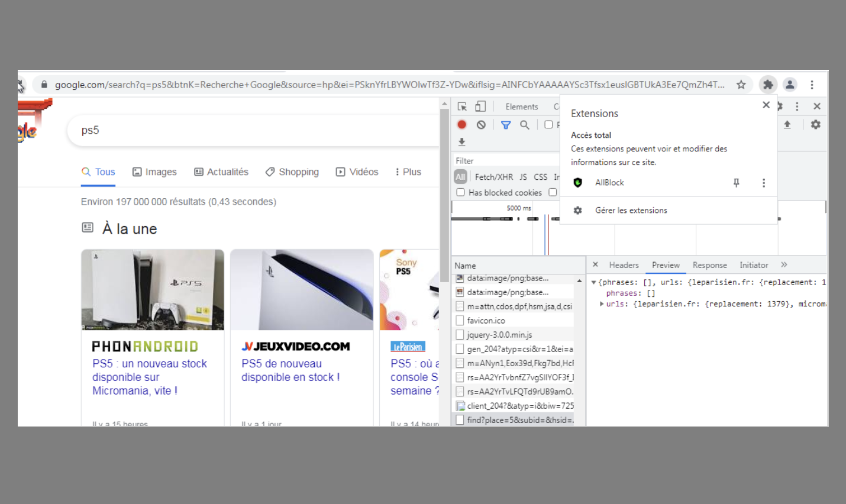Image resolution: width=846 pixels, height=504 pixels.
Task: Select the gen_204?atyp=csi request
Action: [513, 349]
